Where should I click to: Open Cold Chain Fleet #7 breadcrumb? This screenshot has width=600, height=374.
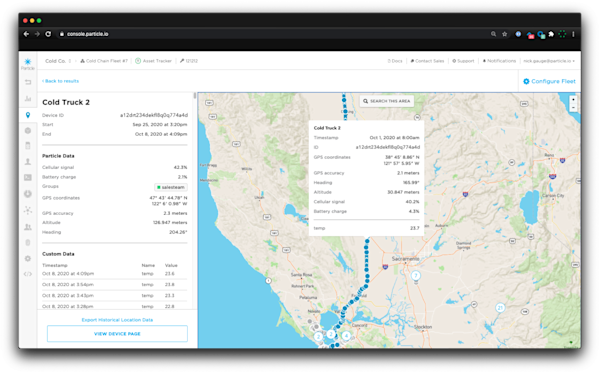tap(104, 61)
